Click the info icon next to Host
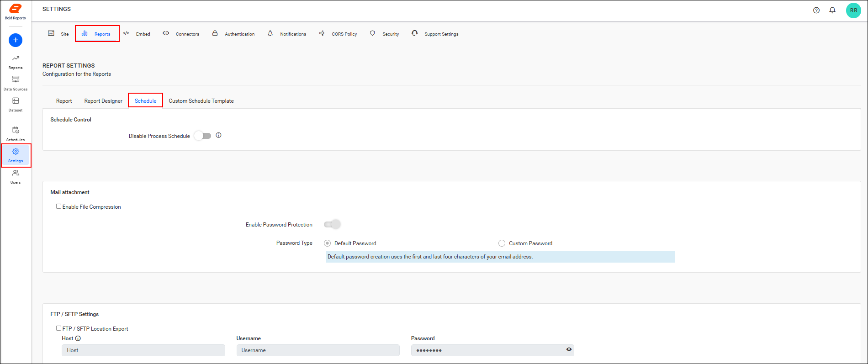868x364 pixels. [x=78, y=338]
